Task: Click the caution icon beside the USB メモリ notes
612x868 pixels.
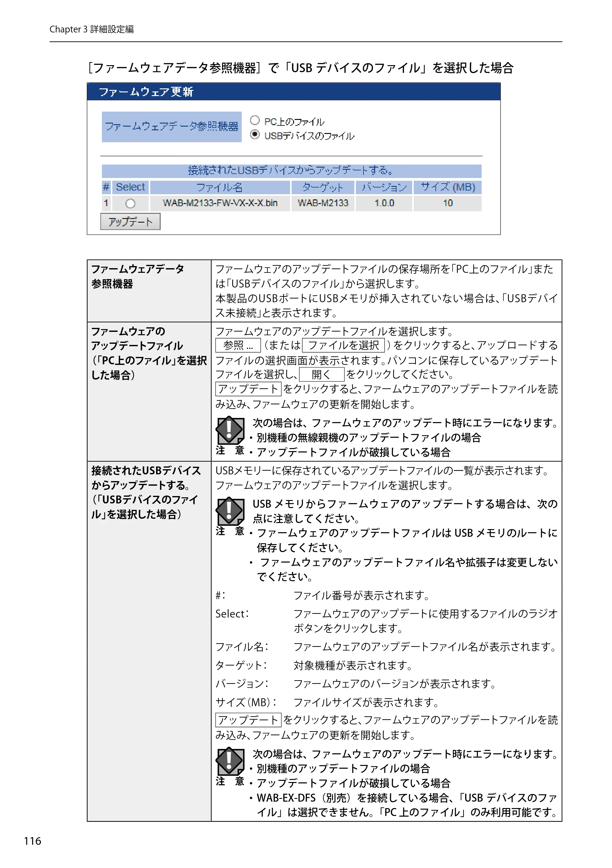Action: pos(229,511)
